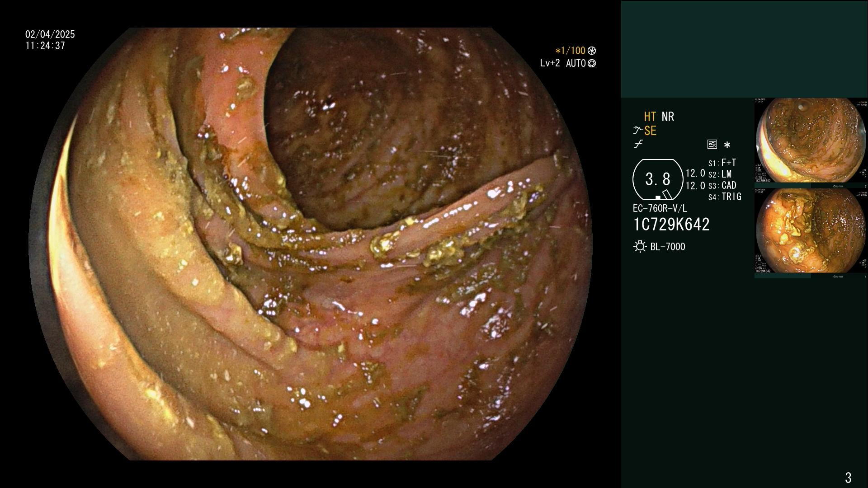Image resolution: width=868 pixels, height=488 pixels.
Task: Click the shutter speed fan icon beside 1/100
Action: click(592, 51)
